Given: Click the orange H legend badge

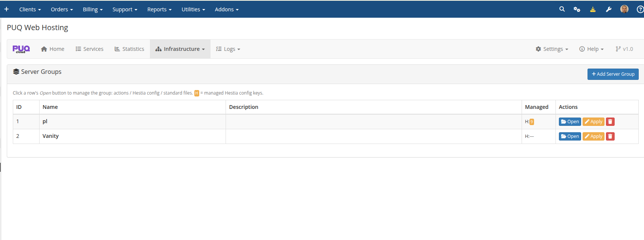Looking at the screenshot, I should pos(197,93).
